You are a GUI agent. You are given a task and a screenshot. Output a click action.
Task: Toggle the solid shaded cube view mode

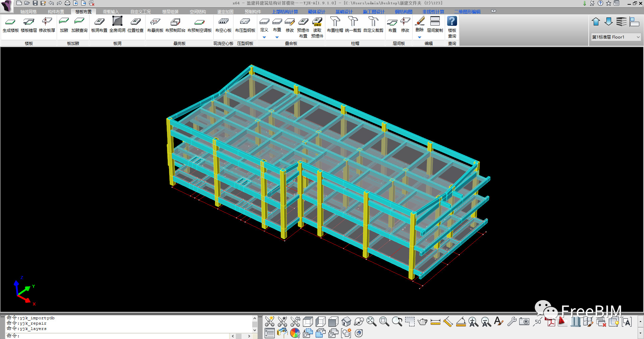[x=333, y=322]
